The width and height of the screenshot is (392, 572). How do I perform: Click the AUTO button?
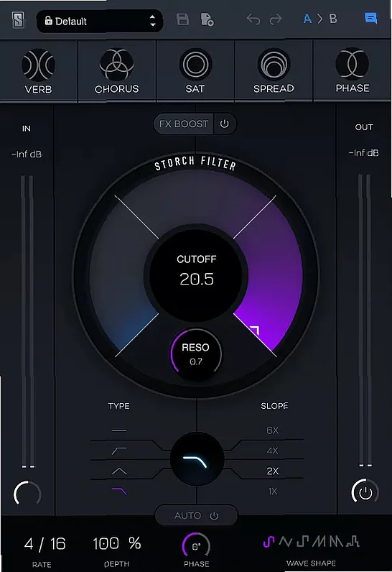coord(187,515)
